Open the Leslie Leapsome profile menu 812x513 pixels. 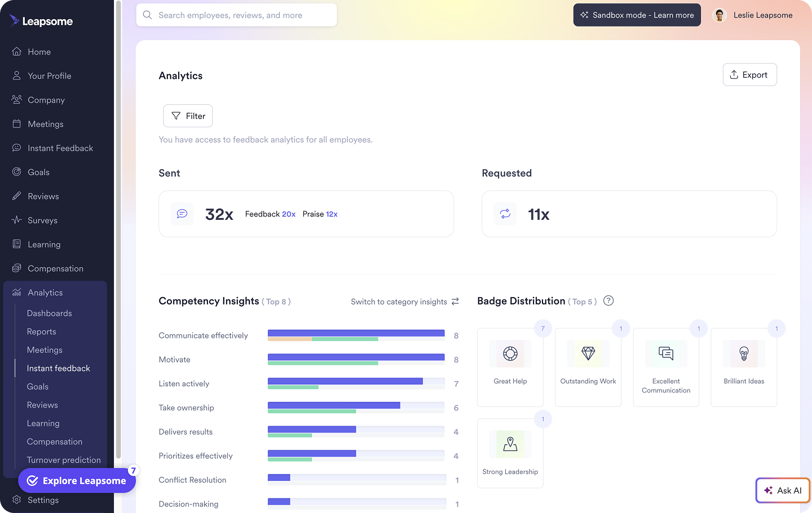tap(753, 15)
